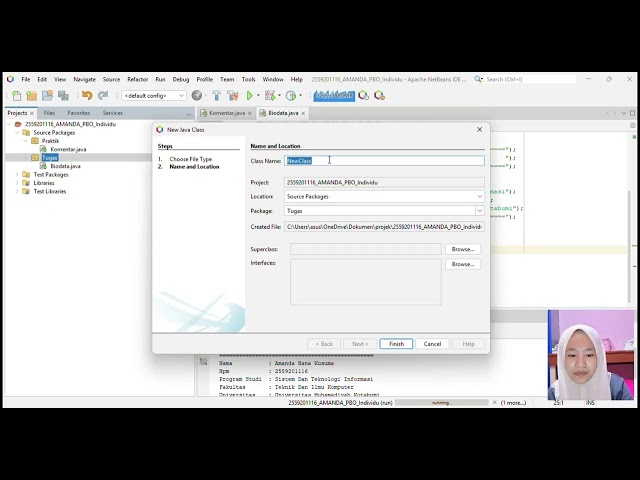Screen dimensions: 640x480
Task: Open the Run Project dropdown arrow
Action: click(258, 96)
